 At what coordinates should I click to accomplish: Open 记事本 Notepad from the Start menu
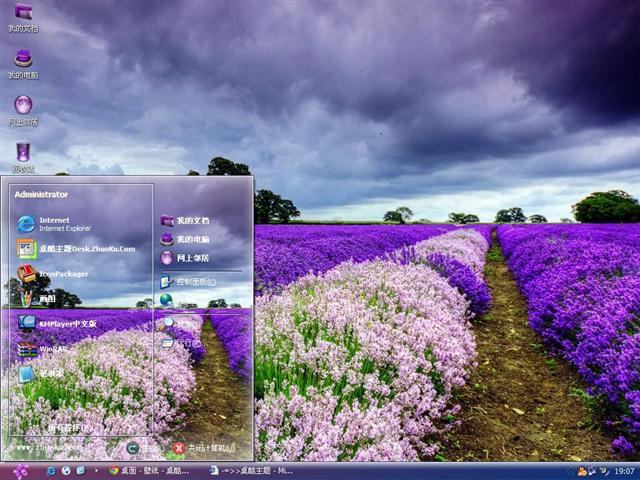tap(41, 373)
